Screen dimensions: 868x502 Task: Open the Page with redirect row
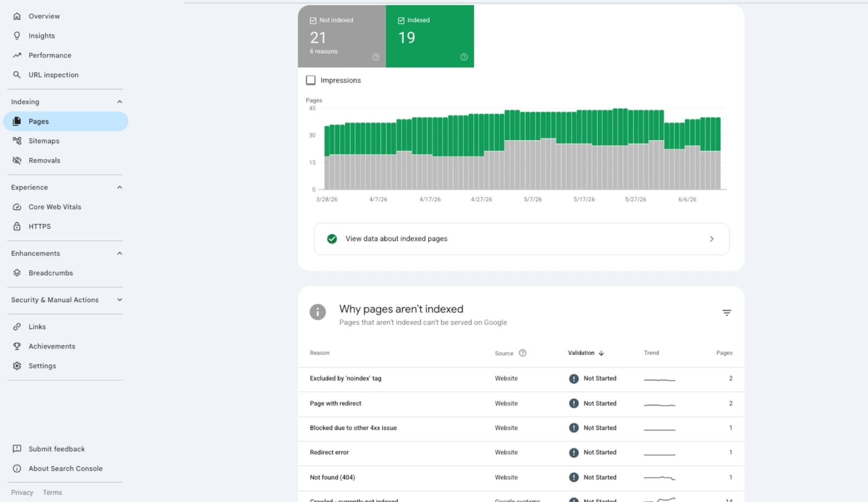521,403
